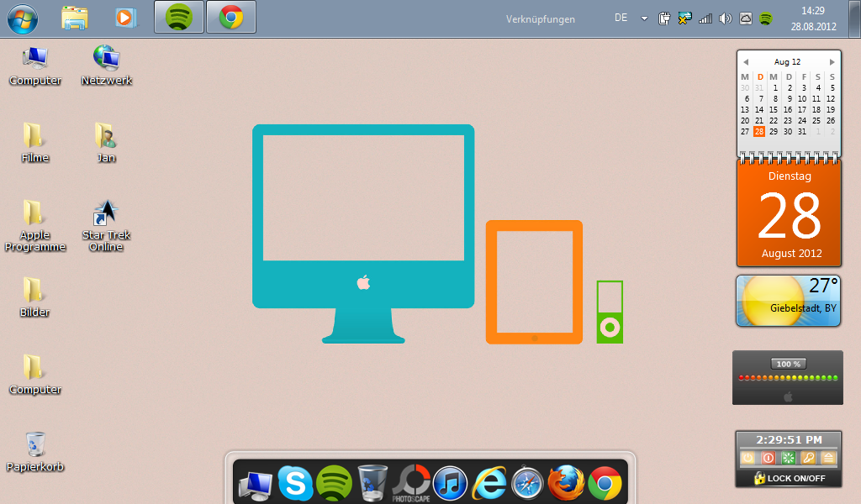Viewport: 861px width, 504px height.
Task: Go to previous month in calendar gadget
Action: [746, 62]
